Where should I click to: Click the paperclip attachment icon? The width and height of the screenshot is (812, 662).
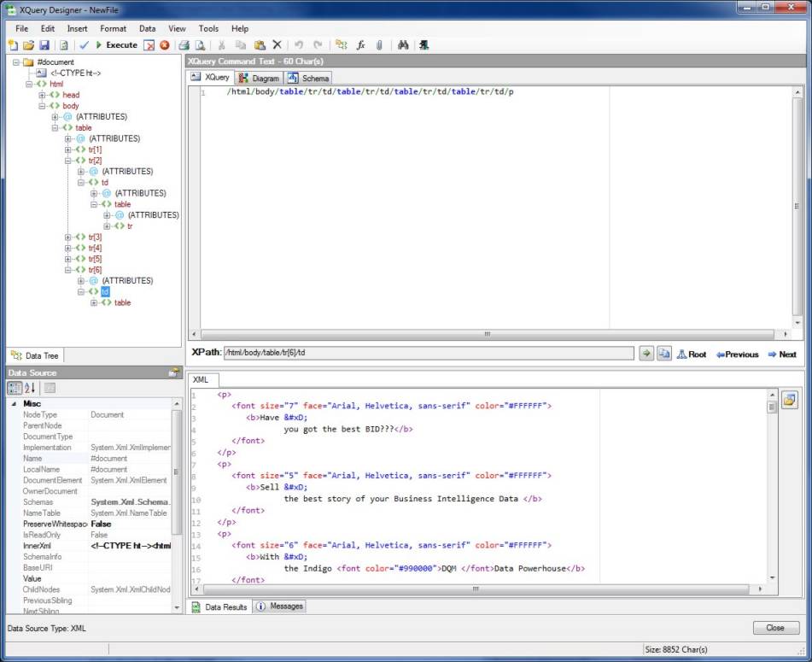click(379, 45)
